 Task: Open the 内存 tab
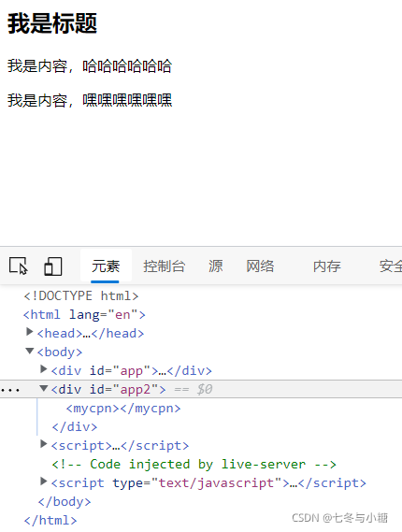point(326,266)
